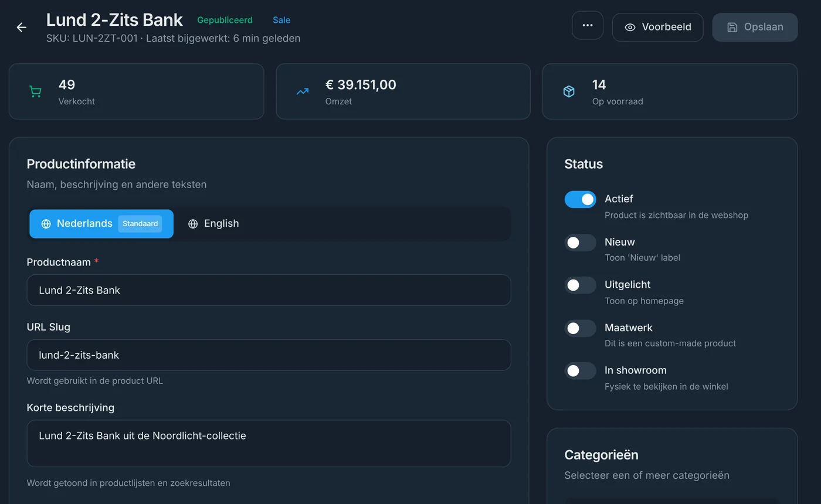
Task: Click 'Fysiek te bekijken in de winkel' text
Action: tap(666, 387)
